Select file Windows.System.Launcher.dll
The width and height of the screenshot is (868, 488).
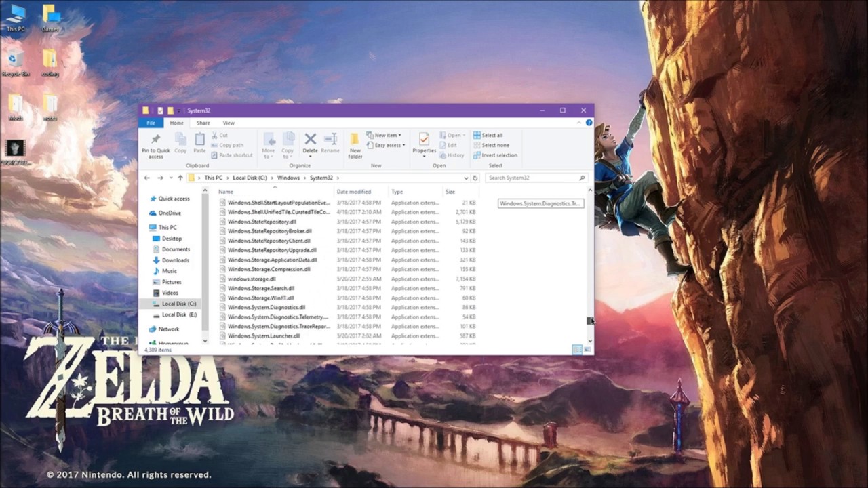[x=264, y=335]
